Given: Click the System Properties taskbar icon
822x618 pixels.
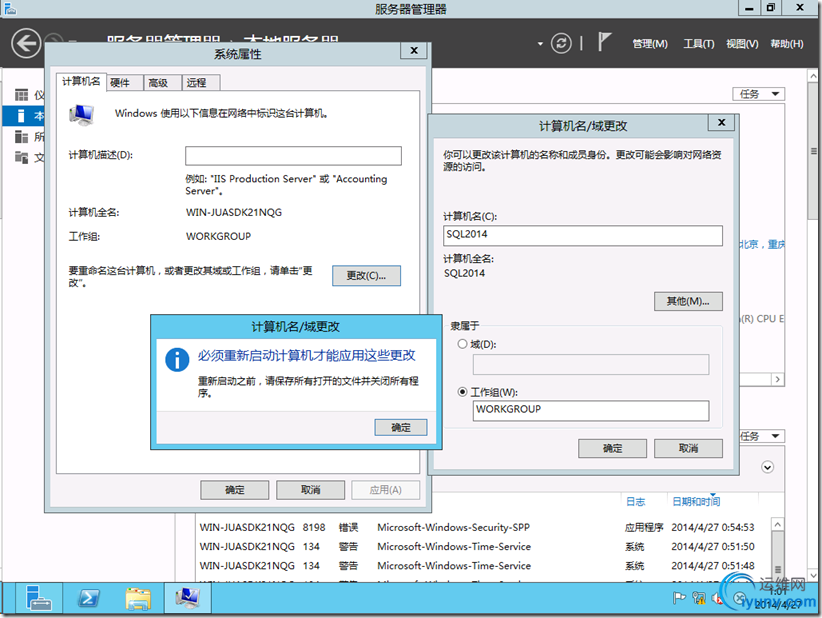Looking at the screenshot, I should pos(188,598).
